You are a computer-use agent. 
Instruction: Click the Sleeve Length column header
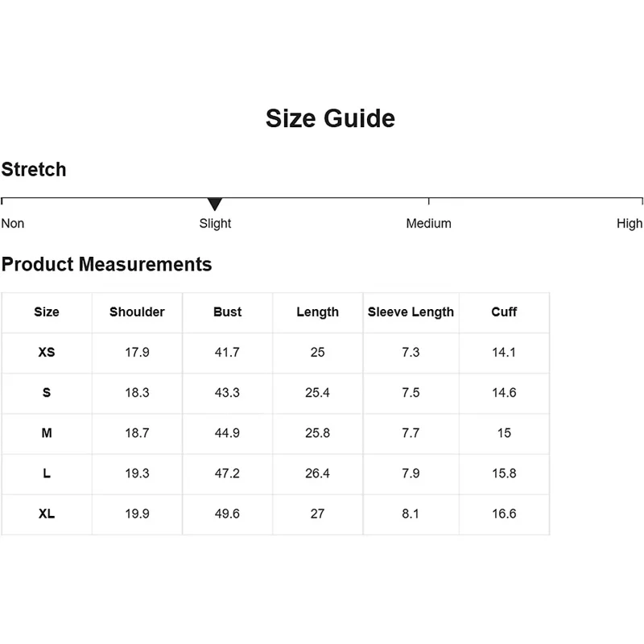(x=411, y=312)
